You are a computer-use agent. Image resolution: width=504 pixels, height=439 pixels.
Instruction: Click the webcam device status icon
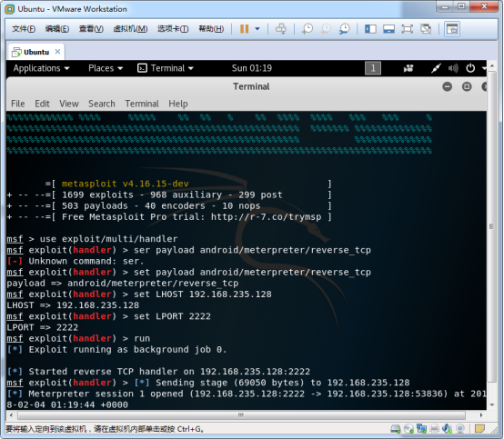460,429
